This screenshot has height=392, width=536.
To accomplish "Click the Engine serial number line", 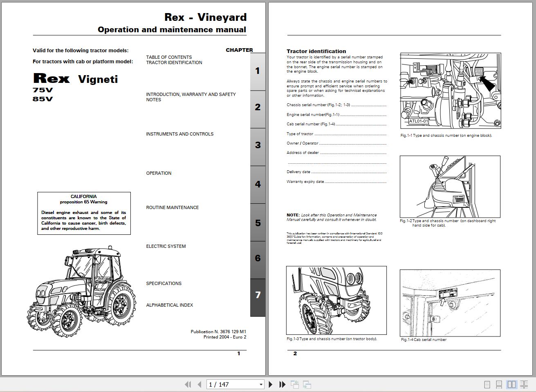I will [x=336, y=115].
